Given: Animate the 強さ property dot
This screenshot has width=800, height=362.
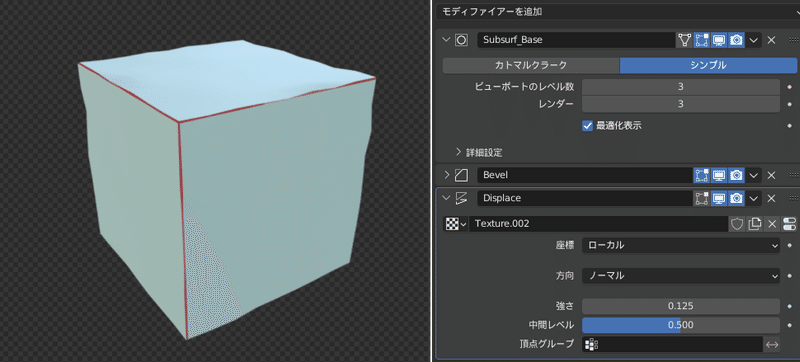Looking at the screenshot, I should (x=790, y=306).
